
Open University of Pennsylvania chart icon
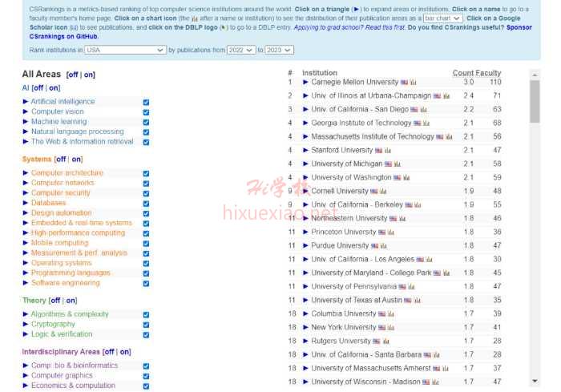(x=411, y=287)
